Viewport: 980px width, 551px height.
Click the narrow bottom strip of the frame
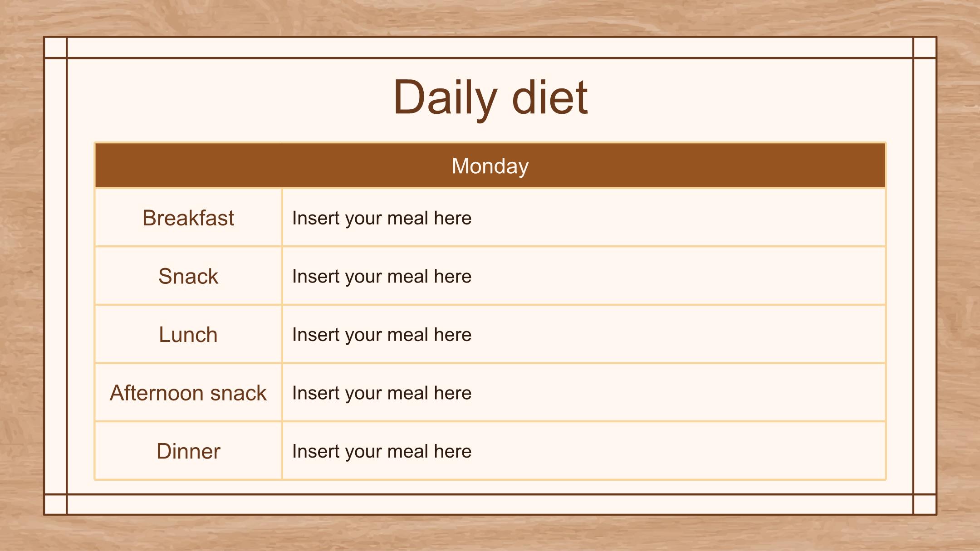point(490,504)
